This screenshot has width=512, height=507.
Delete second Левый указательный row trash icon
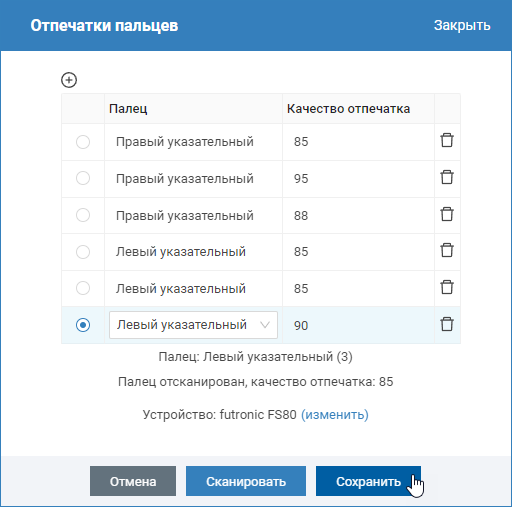[x=447, y=287]
